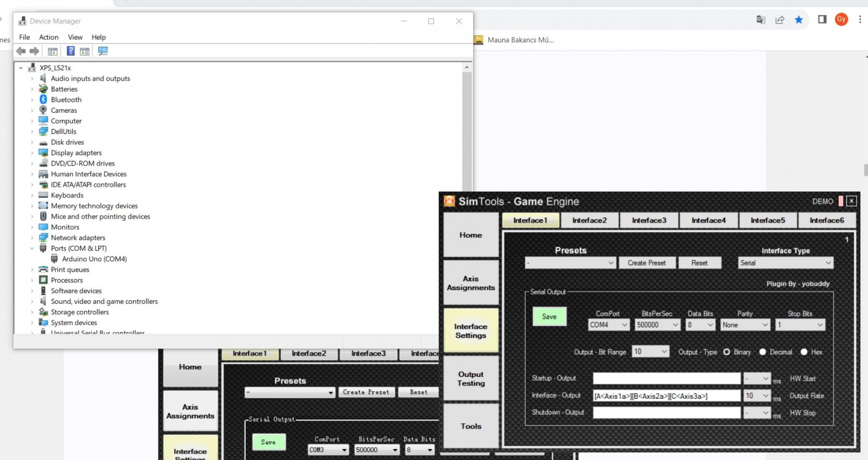868x460 pixels.
Task: Click the XPS_L521x computer root icon
Action: click(32, 68)
